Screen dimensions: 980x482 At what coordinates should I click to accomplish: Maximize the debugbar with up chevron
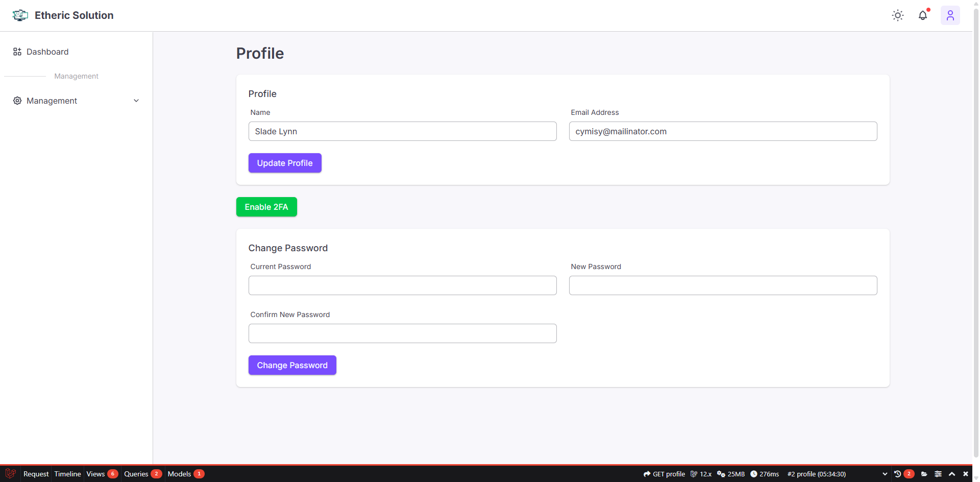(952, 474)
